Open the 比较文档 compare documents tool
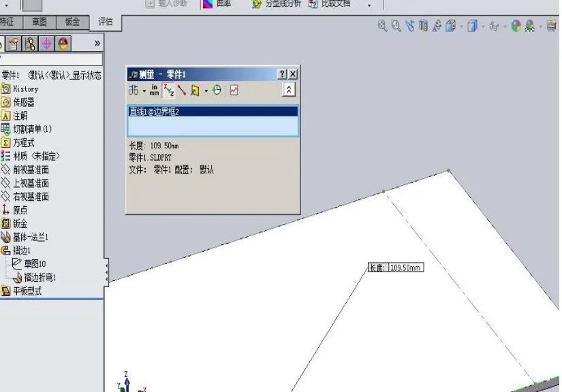 click(330, 4)
